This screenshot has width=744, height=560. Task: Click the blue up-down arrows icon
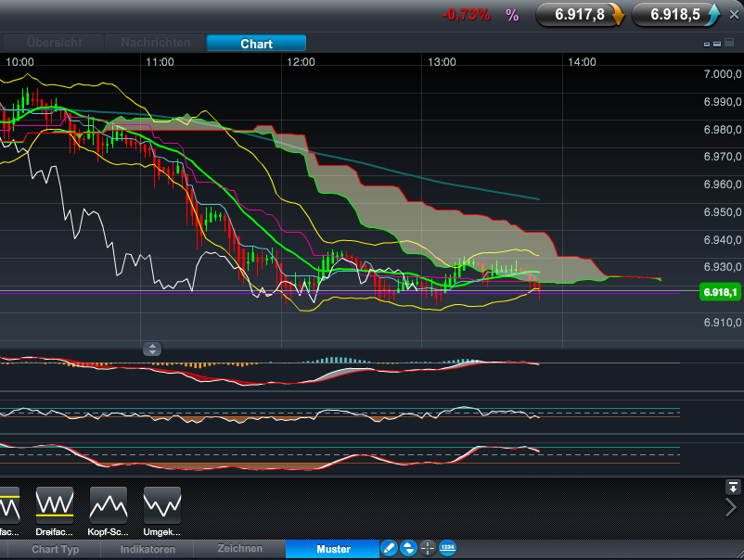408,548
